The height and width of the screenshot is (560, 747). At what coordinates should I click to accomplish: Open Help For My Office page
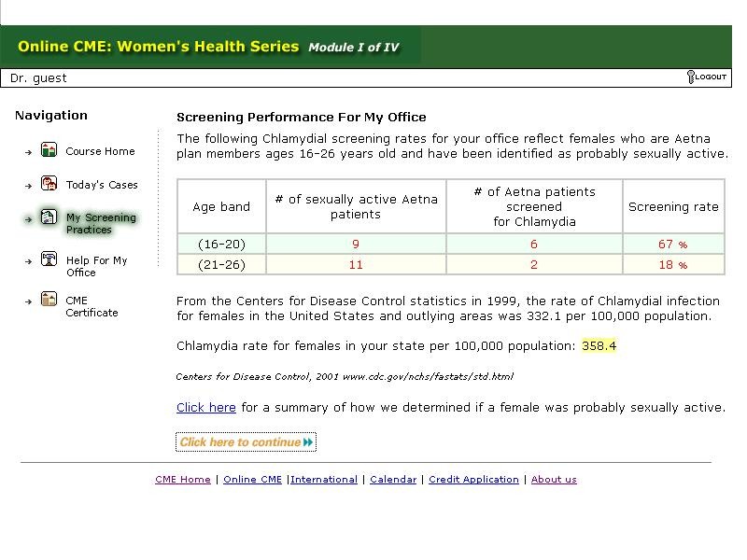[x=96, y=266]
